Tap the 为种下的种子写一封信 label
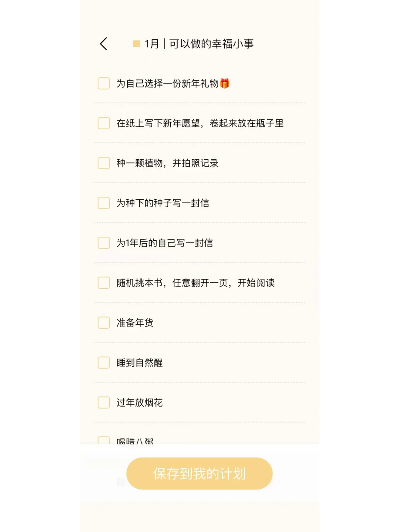The width and height of the screenshot is (399, 532). 163,203
